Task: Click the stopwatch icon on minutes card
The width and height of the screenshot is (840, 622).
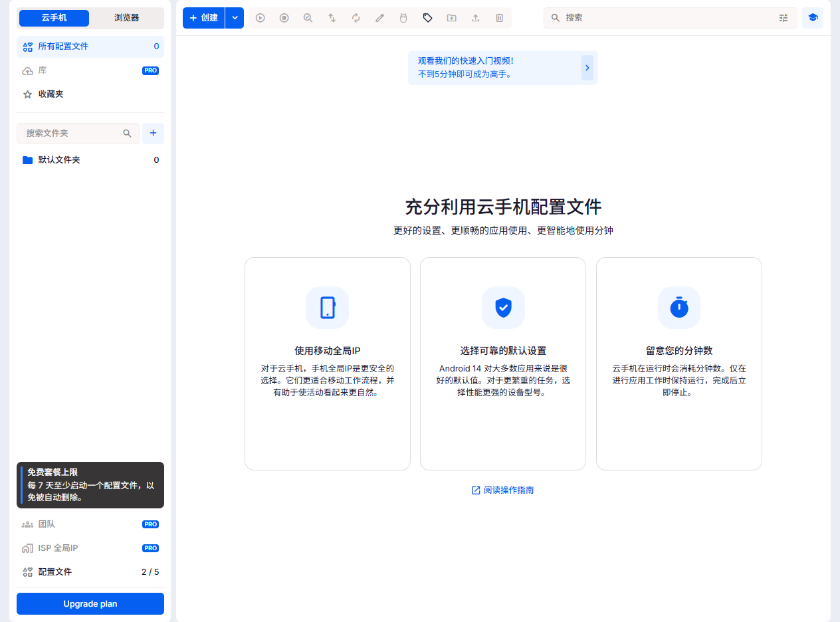Action: (679, 308)
